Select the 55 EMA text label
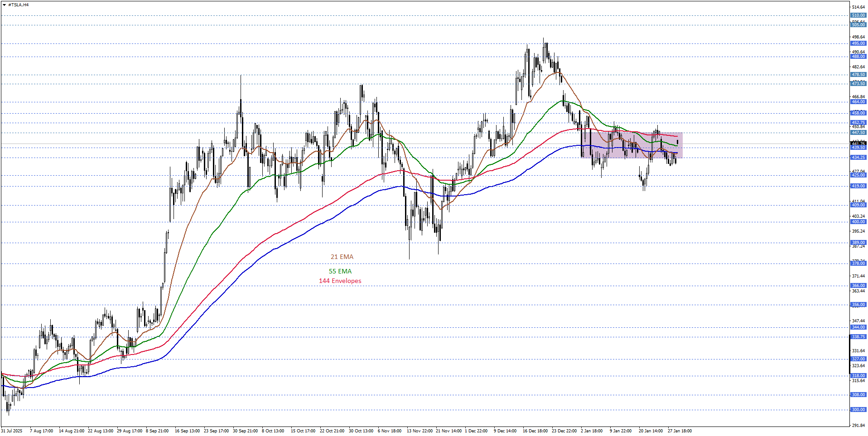 [x=340, y=271]
